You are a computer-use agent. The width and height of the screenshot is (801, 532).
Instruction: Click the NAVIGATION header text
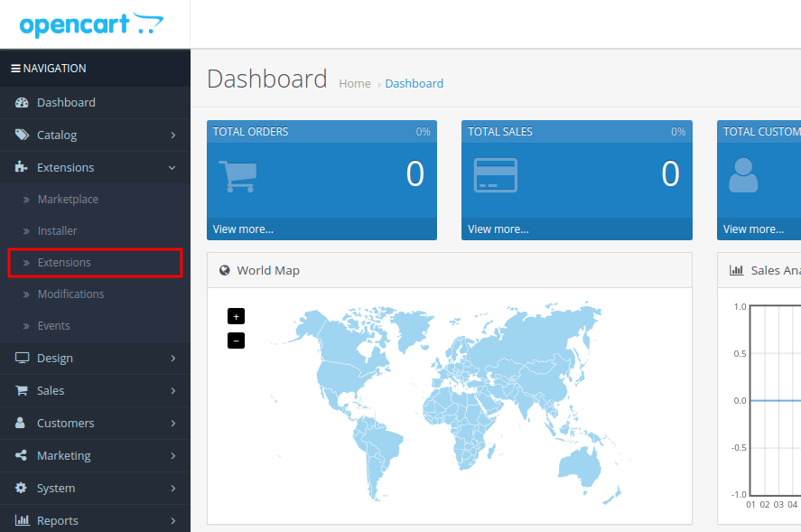pyautogui.click(x=55, y=69)
